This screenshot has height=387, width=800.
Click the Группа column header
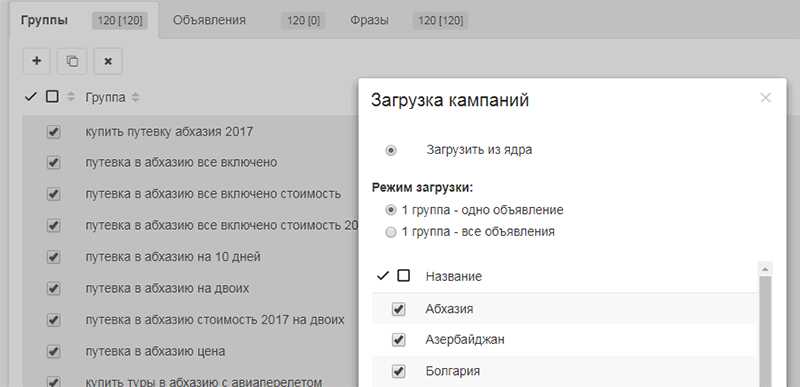tap(105, 97)
